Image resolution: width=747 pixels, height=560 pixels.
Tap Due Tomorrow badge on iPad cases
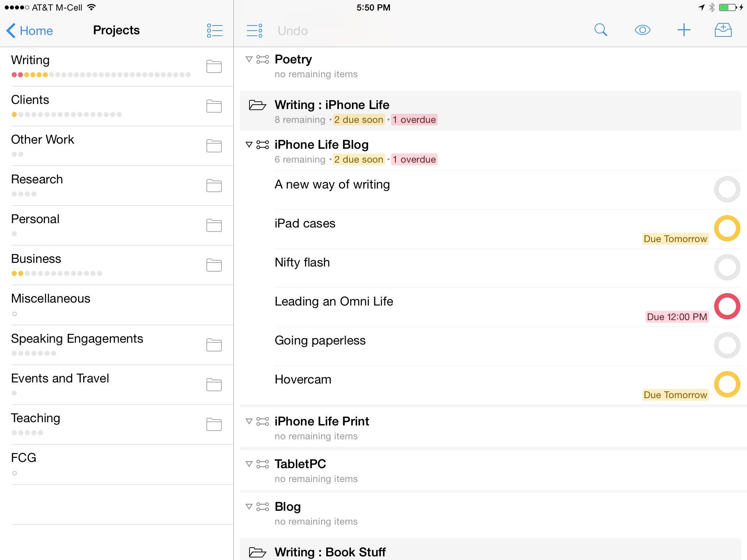675,239
